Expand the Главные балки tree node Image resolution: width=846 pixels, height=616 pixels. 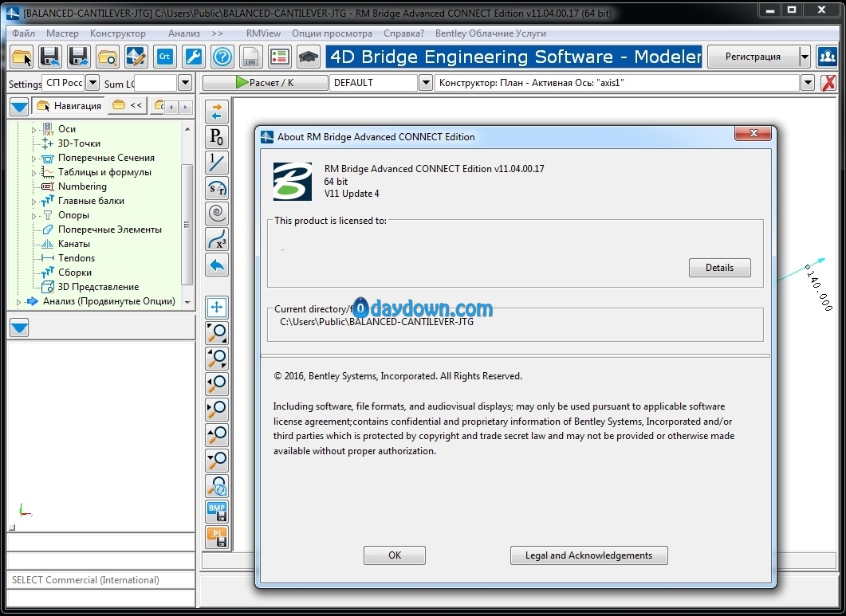click(x=33, y=202)
